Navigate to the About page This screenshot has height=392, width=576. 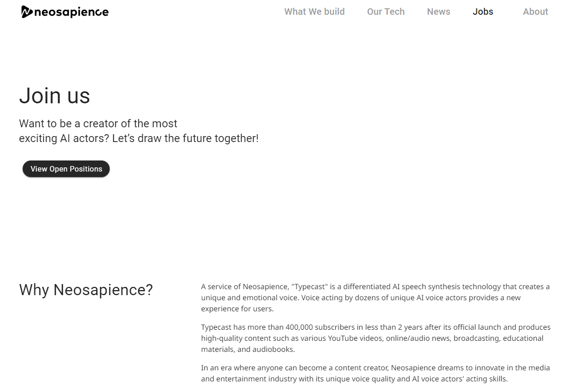pos(535,12)
